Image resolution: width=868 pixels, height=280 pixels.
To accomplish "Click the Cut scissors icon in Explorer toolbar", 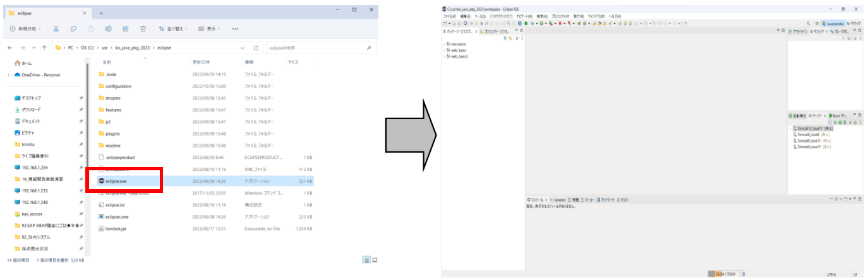I will [x=56, y=28].
